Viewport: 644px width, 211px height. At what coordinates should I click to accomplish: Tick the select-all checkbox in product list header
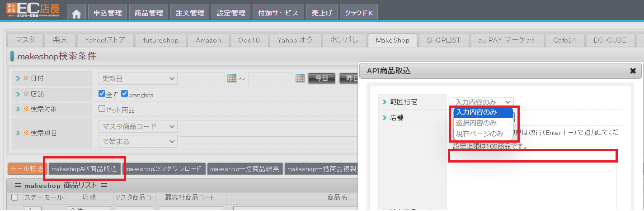[x=14, y=197]
